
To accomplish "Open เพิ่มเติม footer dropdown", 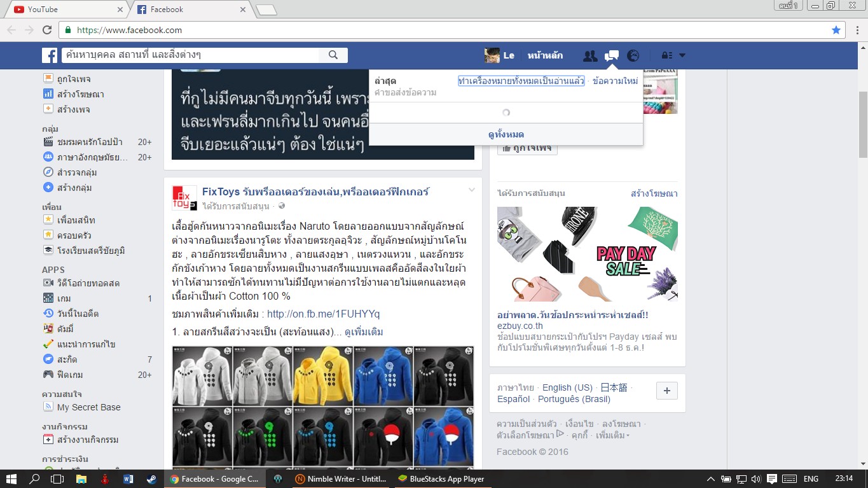I will [612, 436].
